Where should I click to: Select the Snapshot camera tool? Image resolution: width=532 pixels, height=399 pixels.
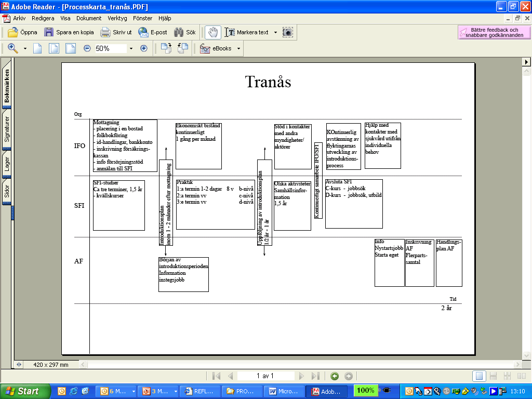point(288,32)
